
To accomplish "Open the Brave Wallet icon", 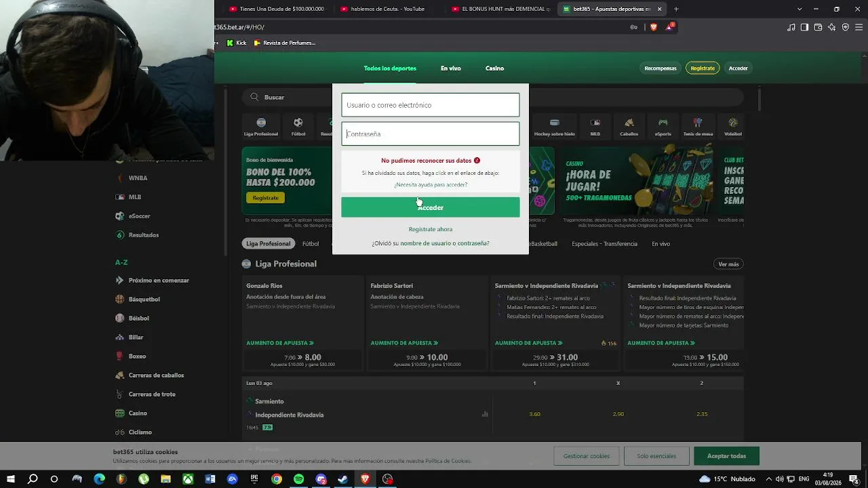I will point(818,27).
